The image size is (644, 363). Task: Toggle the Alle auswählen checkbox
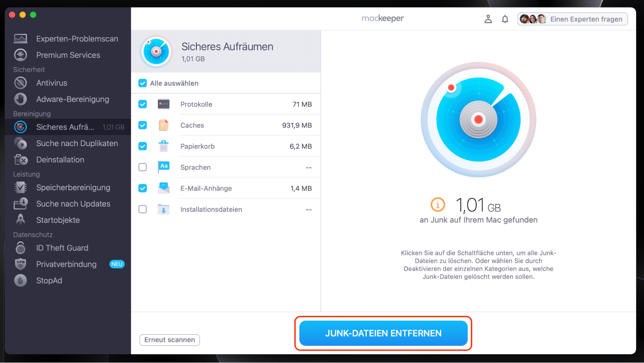pyautogui.click(x=142, y=83)
